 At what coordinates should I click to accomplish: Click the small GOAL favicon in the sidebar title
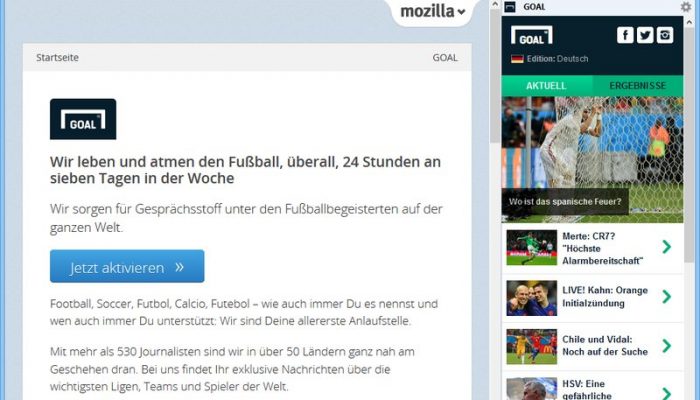pyautogui.click(x=510, y=7)
